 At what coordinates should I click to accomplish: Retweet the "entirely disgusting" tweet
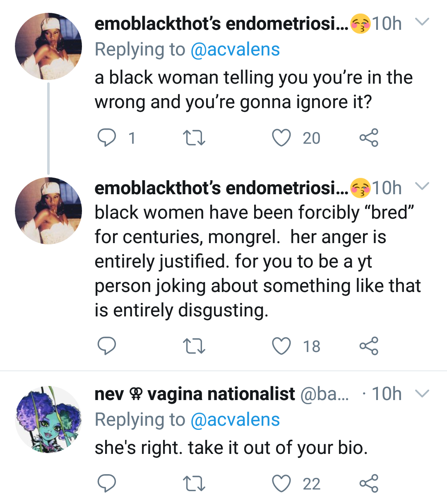click(194, 346)
